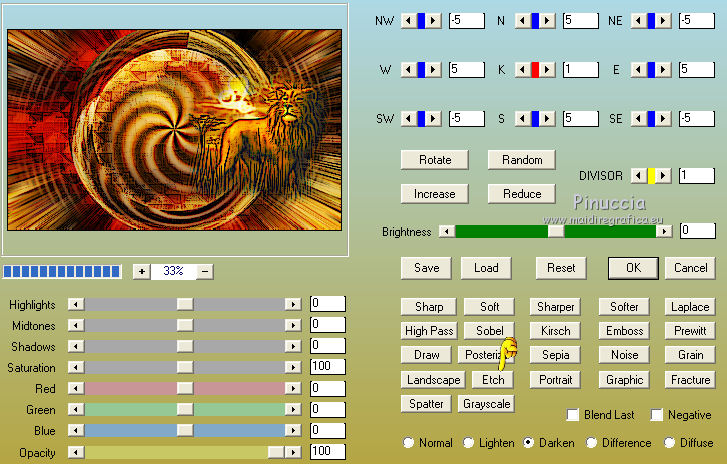This screenshot has width=727, height=464.
Task: Click the DIVISOR value field
Action: 696,176
